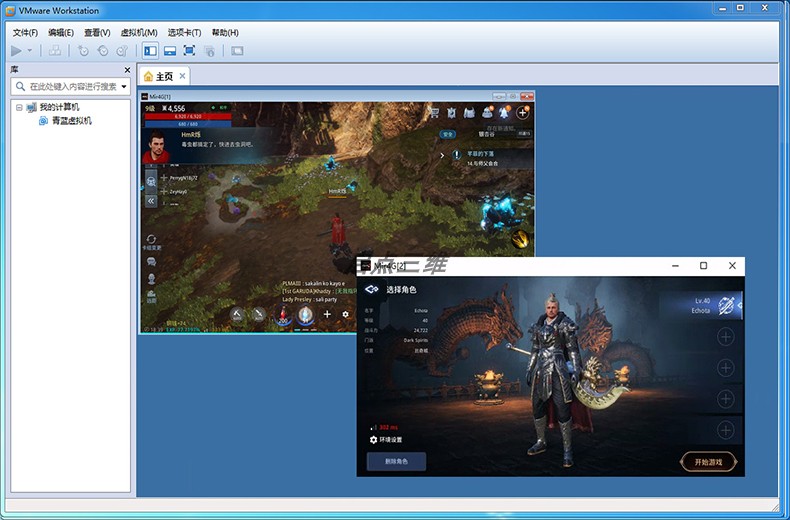Open the 帮助(H) menu
This screenshot has height=520, width=790.
225,33
